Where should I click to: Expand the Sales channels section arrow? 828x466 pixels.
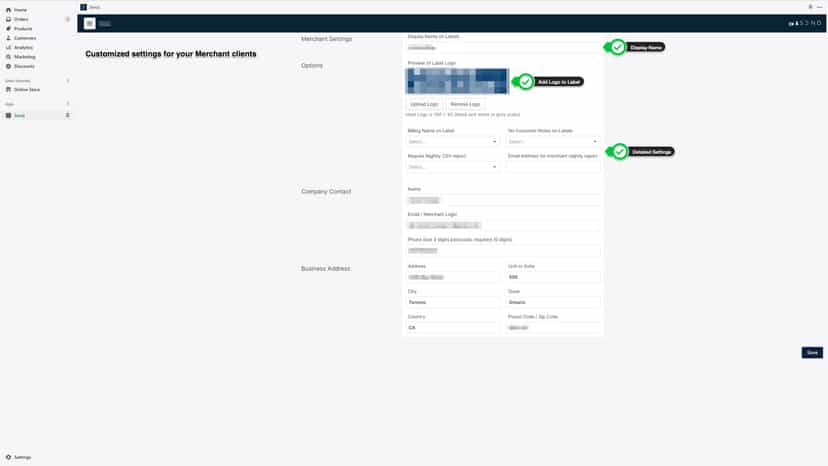68,81
